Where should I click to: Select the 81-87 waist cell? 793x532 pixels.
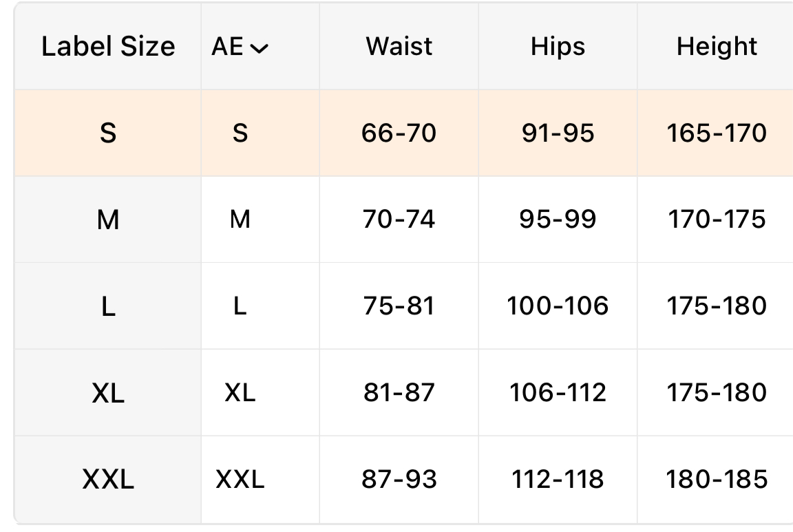coord(399,393)
